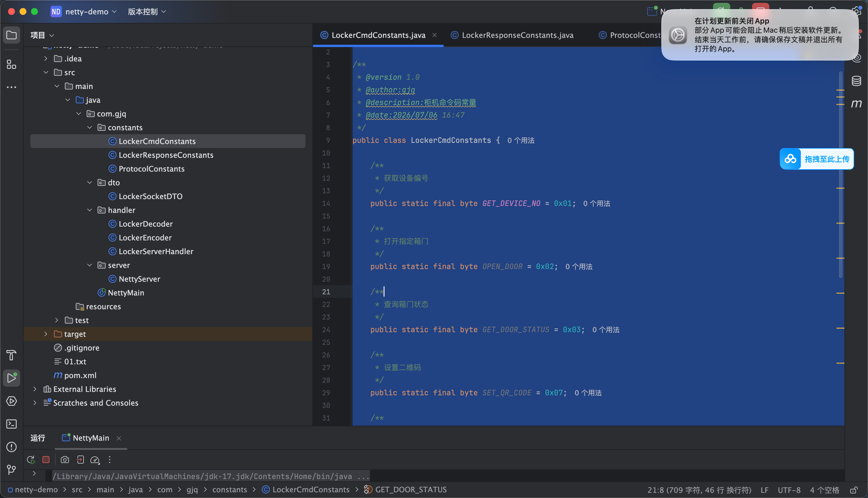Click usages hint beside GET_DEVICE_NO
Image resolution: width=868 pixels, height=498 pixels.
pyautogui.click(x=596, y=203)
